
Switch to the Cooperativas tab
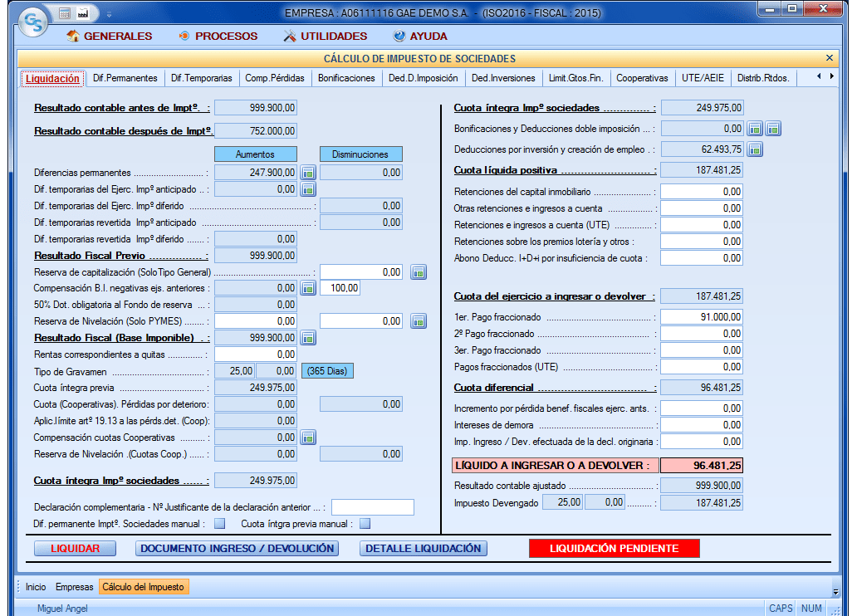click(642, 78)
